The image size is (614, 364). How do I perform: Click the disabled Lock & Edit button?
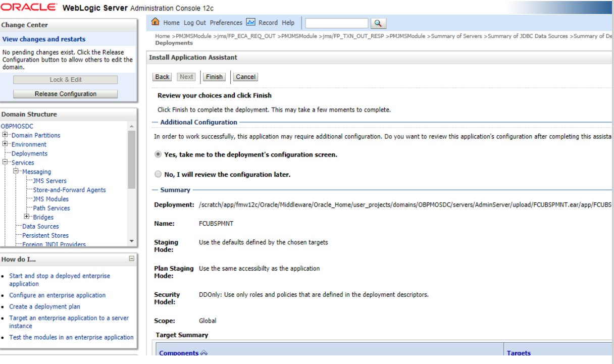click(66, 80)
